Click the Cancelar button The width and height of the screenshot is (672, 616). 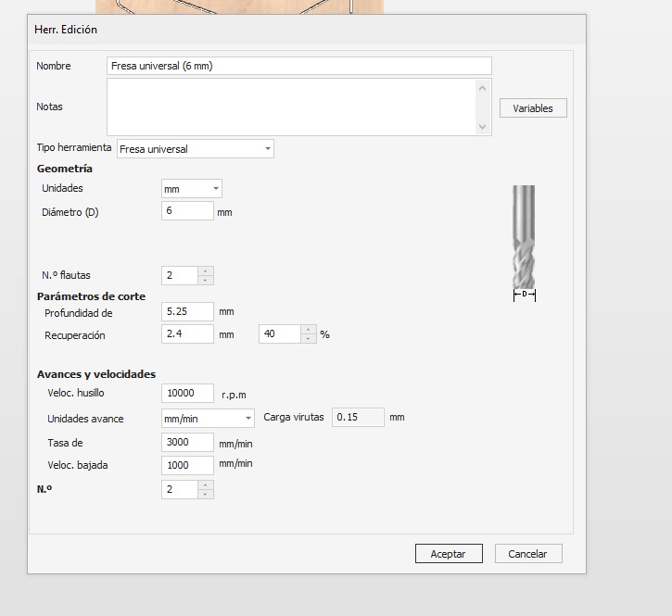pyautogui.click(x=528, y=554)
